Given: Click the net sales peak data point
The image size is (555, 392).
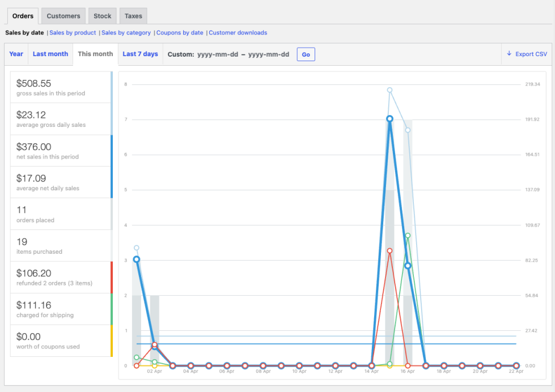Looking at the screenshot, I should (389, 118).
